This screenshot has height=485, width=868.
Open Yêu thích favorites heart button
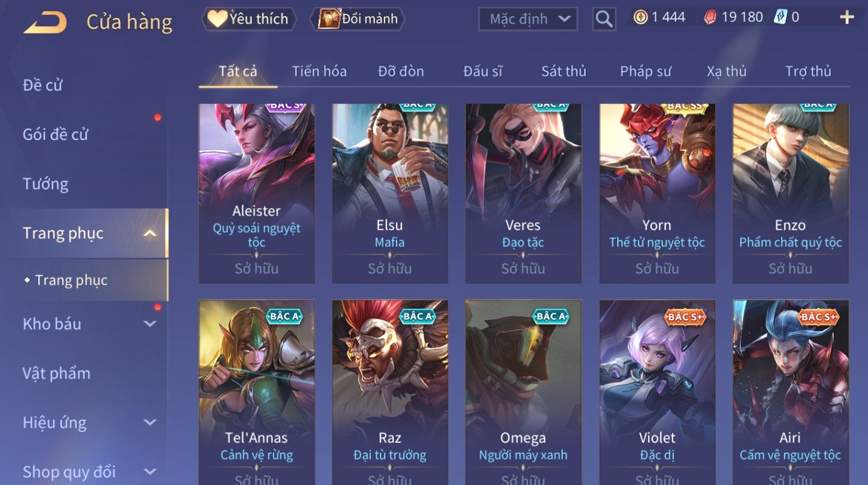248,19
